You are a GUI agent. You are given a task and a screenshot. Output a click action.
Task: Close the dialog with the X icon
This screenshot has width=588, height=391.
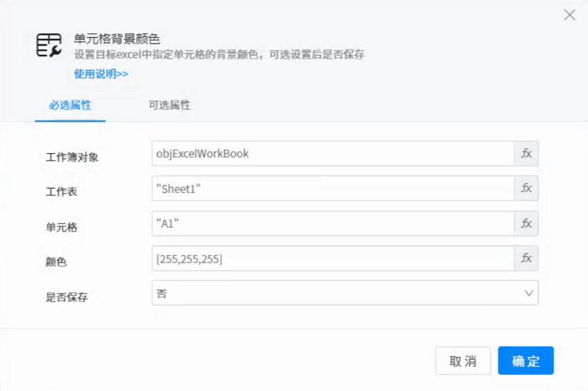point(570,15)
